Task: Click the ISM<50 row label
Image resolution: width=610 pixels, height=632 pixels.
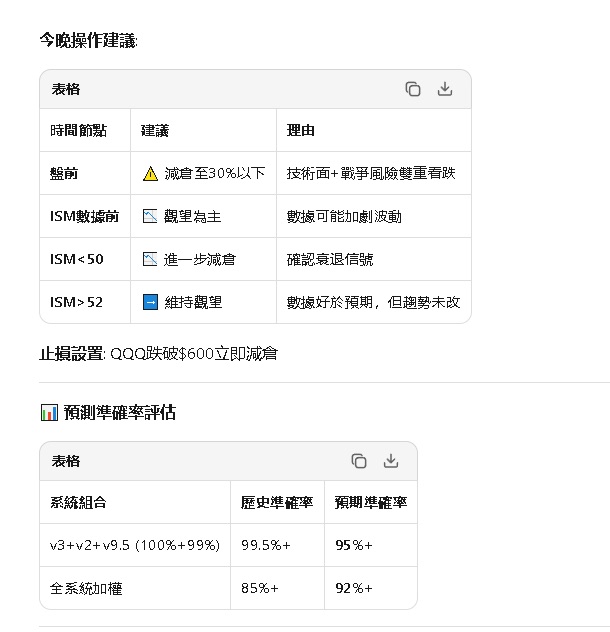Action: tap(76, 259)
